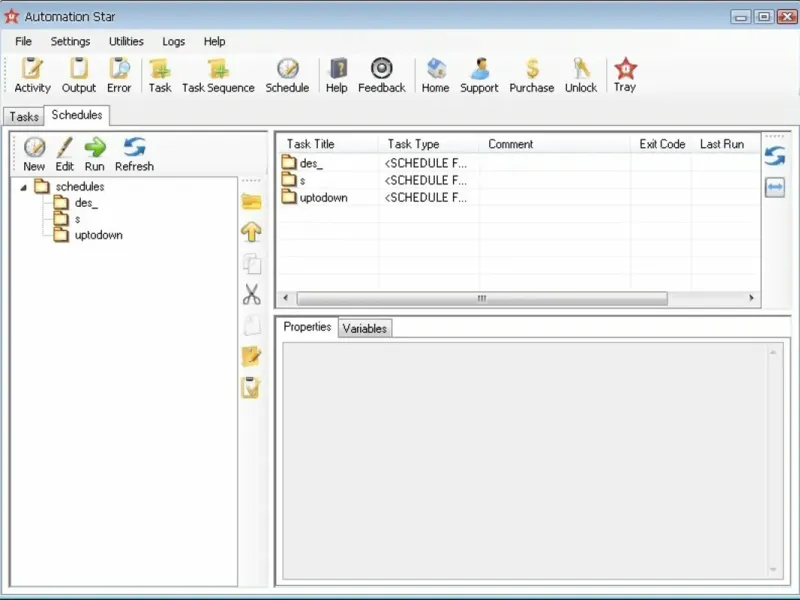The height and width of the screenshot is (600, 800).
Task: Click the scissors cut icon
Action: click(252, 294)
